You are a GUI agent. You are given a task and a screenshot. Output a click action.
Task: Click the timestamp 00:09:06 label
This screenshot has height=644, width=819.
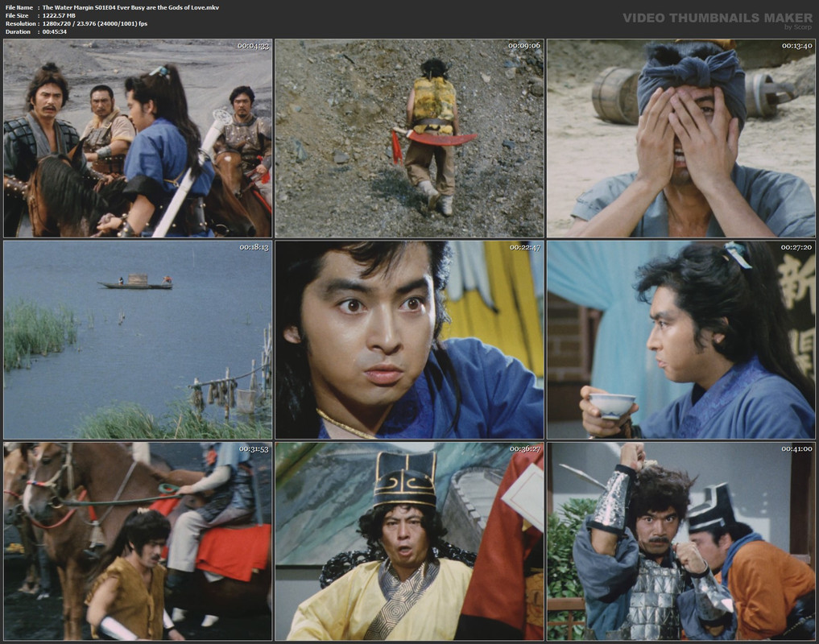click(x=524, y=46)
